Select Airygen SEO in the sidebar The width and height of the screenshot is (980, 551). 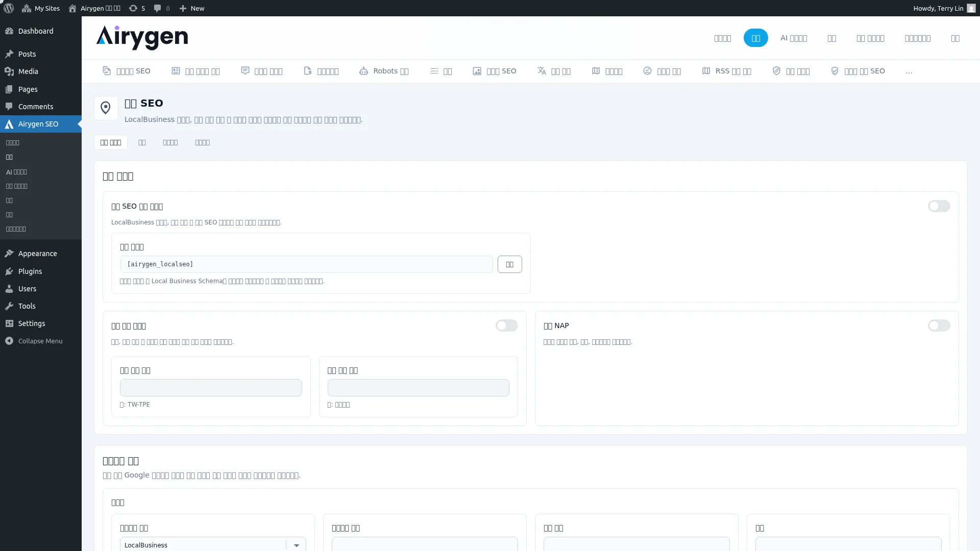41,124
